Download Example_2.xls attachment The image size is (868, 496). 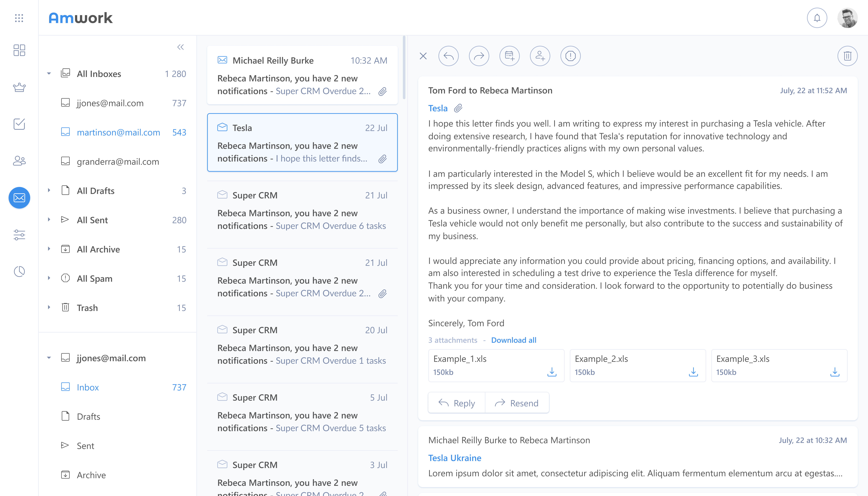(x=693, y=372)
